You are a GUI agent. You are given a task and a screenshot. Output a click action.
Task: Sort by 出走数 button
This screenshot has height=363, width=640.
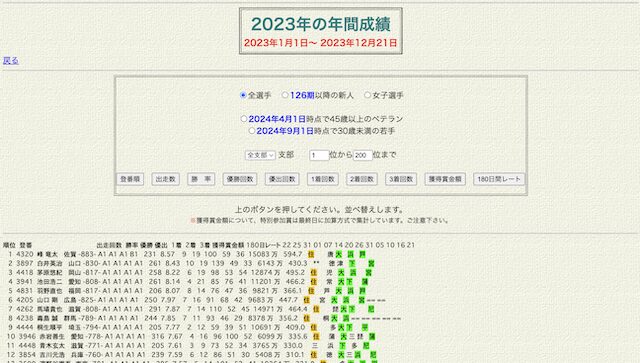(165, 179)
